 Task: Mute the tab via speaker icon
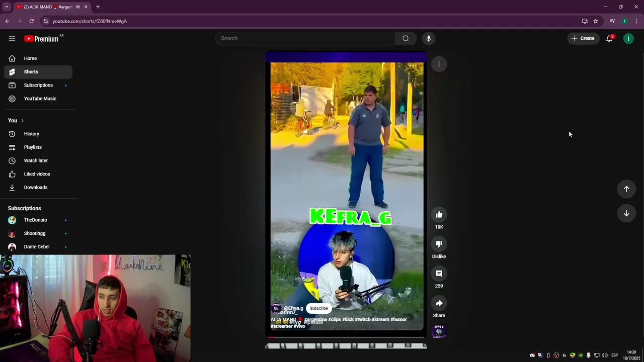(77, 7)
